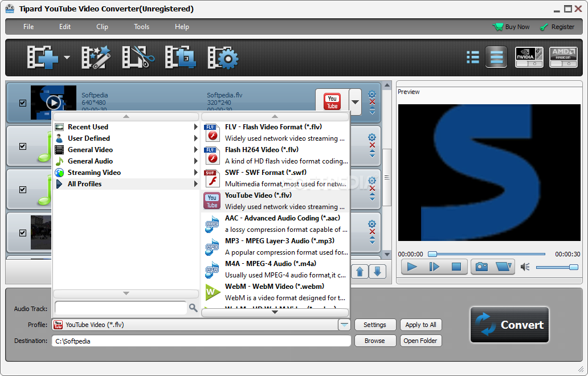Uncheck the Softpedia video row checkbox

click(23, 103)
